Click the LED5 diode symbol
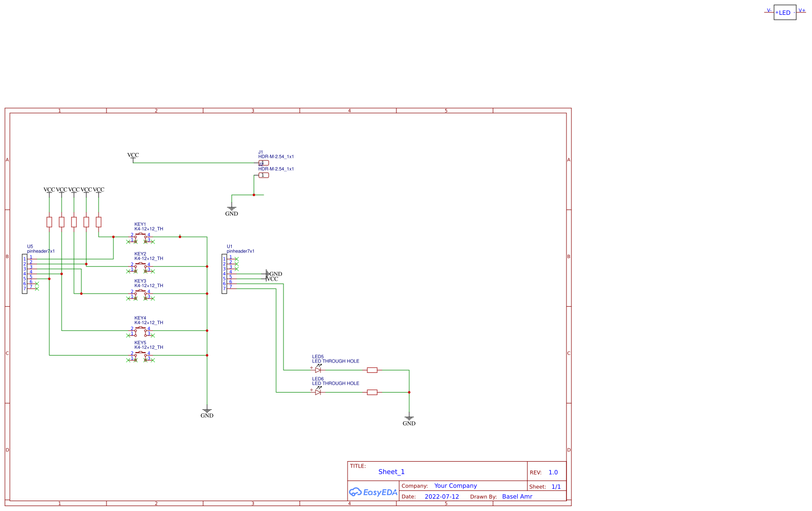The height and width of the screenshot is (511, 812). coord(318,370)
